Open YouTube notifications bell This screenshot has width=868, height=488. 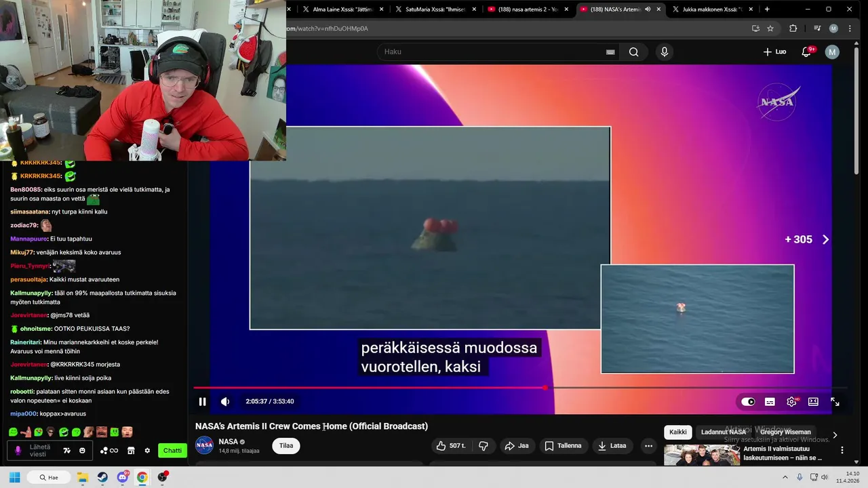pyautogui.click(x=806, y=52)
